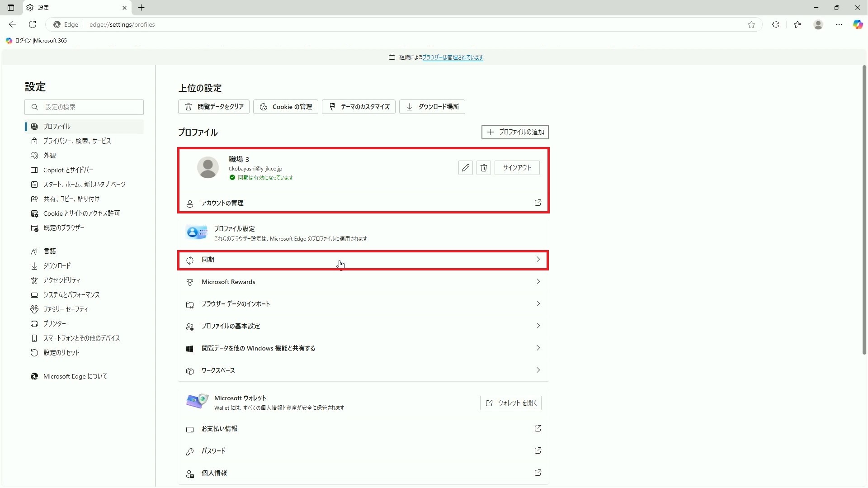
Task: Click the favorites star in address bar
Action: click(751, 24)
